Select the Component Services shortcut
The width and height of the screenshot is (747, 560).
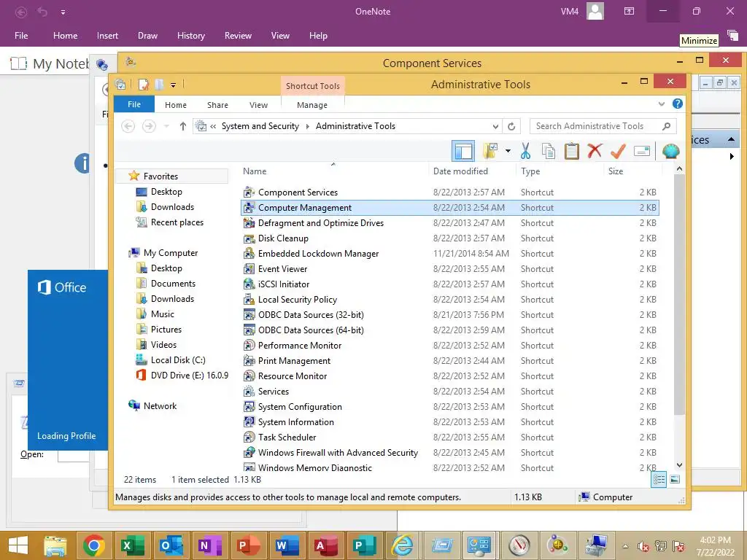coord(450,192)
